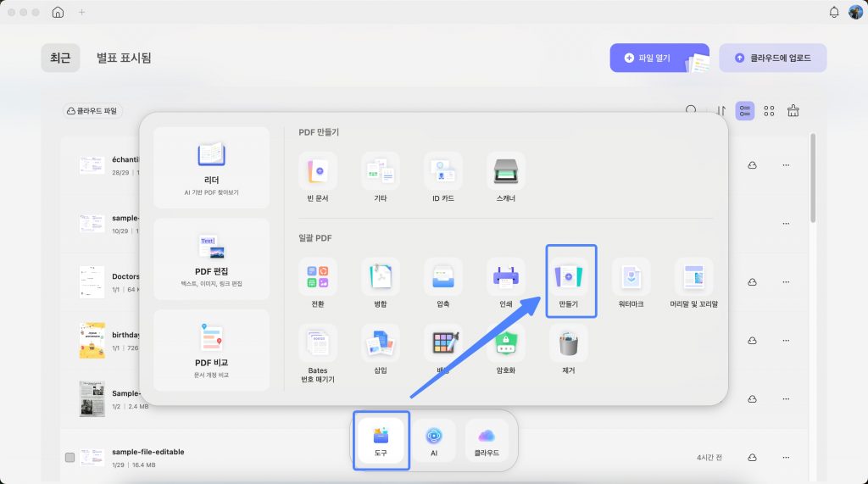Choose the ID 카드 creation tool
868x484 pixels.
(x=442, y=178)
